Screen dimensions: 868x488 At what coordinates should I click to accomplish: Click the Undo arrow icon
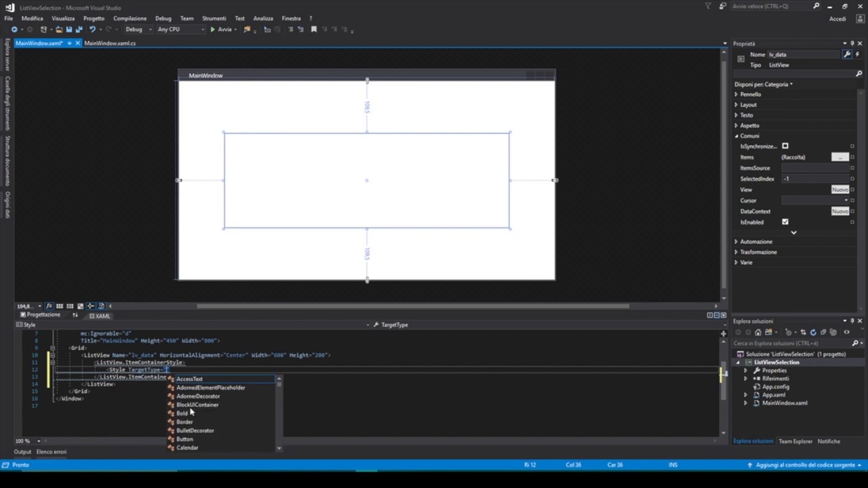92,29
